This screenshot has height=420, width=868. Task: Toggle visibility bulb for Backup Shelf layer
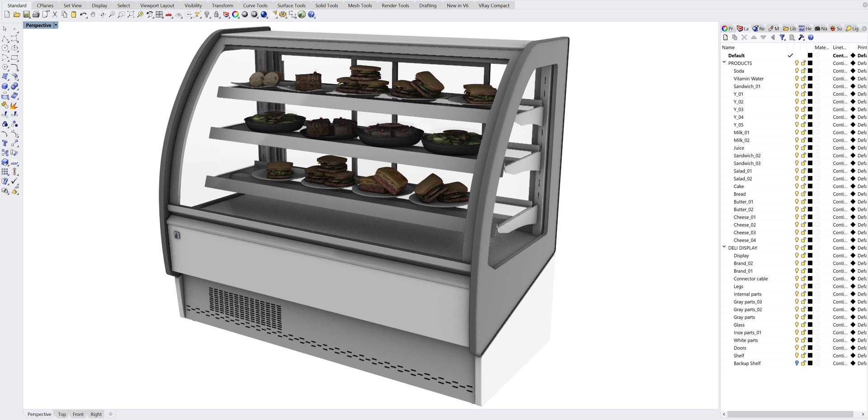point(797,363)
